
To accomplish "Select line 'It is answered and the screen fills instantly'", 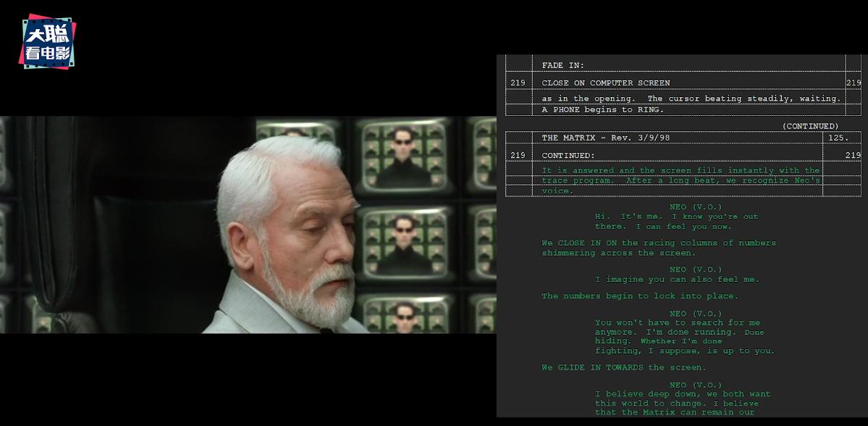I will 681,170.
